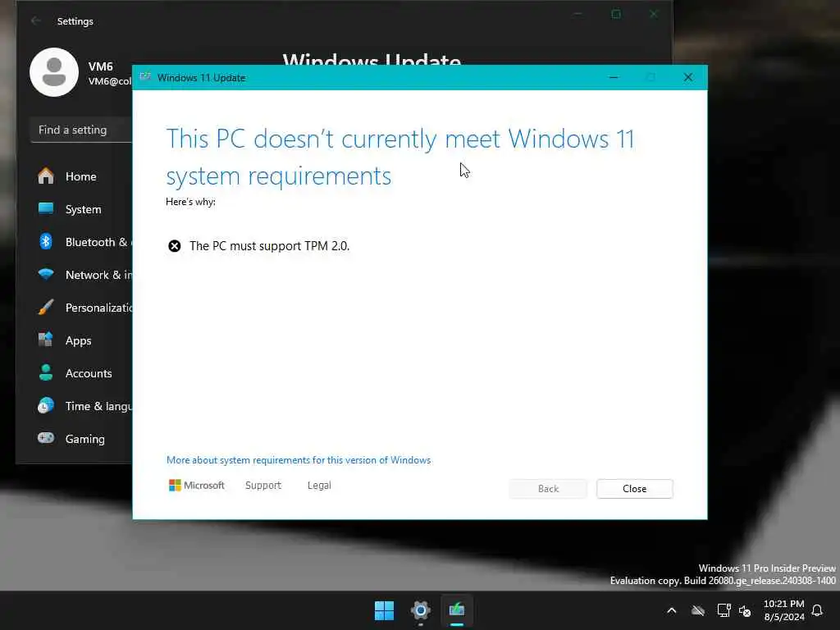840x630 pixels.
Task: Open the Legal link in dialog footer
Action: point(319,486)
